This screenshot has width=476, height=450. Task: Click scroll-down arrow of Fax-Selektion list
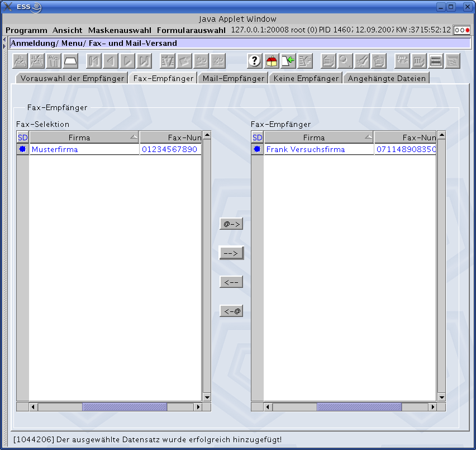click(x=207, y=397)
